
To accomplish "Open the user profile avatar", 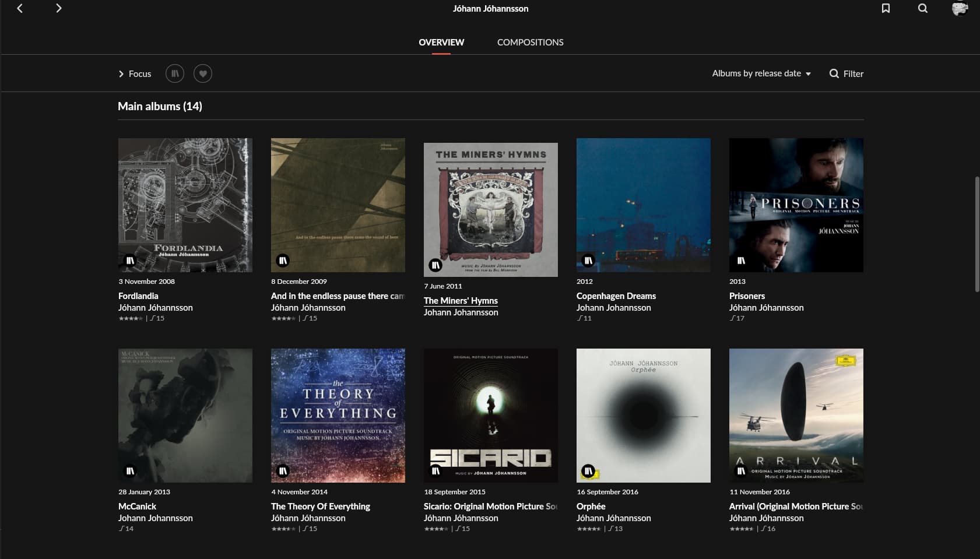I will pos(959,8).
